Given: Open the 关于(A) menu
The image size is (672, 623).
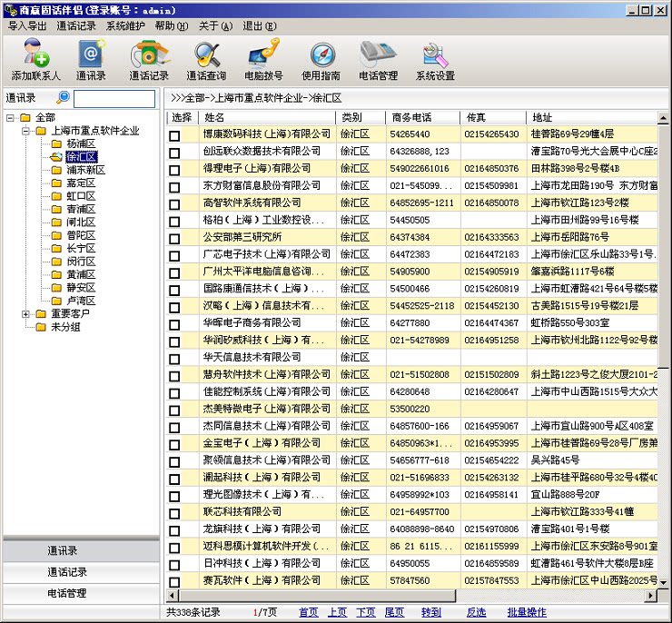Looking at the screenshot, I should (x=215, y=26).
